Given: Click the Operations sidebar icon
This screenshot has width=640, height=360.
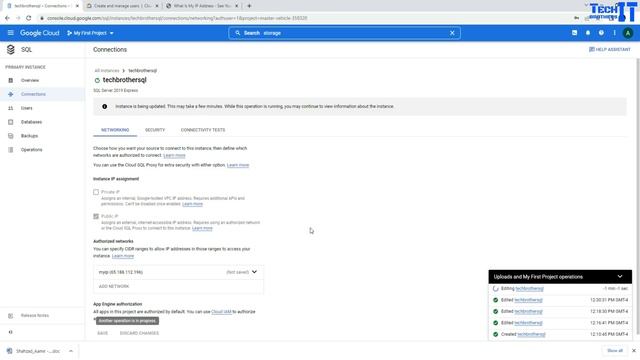Looking at the screenshot, I should (x=11, y=150).
